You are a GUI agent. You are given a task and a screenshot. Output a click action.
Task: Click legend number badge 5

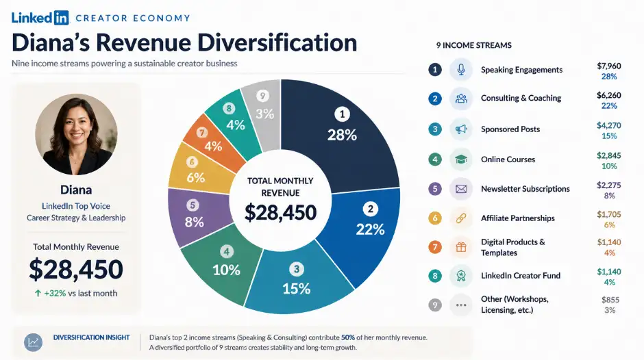pos(435,189)
